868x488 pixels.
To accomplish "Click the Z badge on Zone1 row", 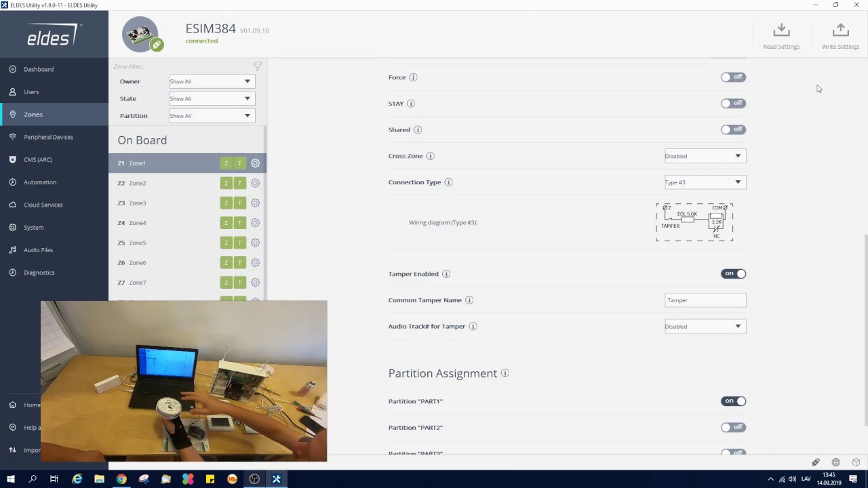I will (x=226, y=163).
